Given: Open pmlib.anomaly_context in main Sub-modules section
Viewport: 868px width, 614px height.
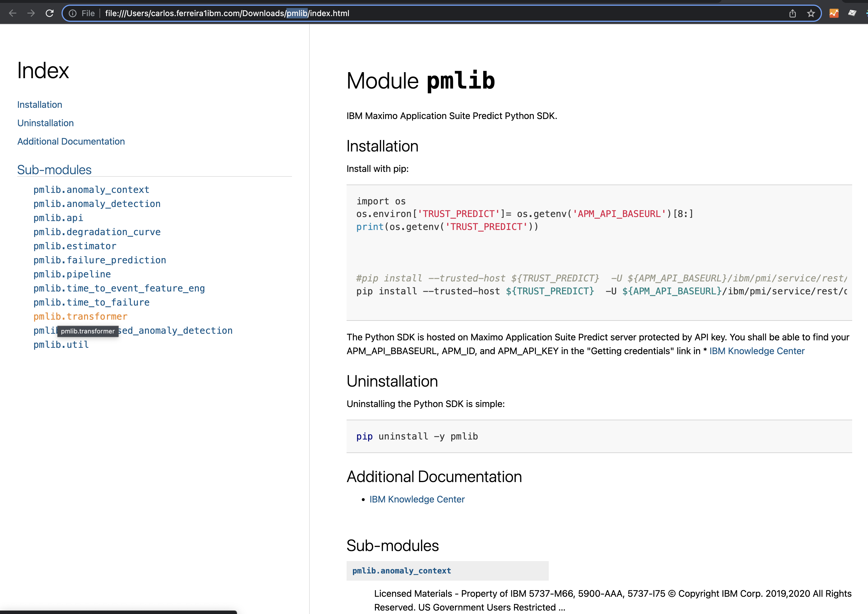Looking at the screenshot, I should pyautogui.click(x=402, y=571).
